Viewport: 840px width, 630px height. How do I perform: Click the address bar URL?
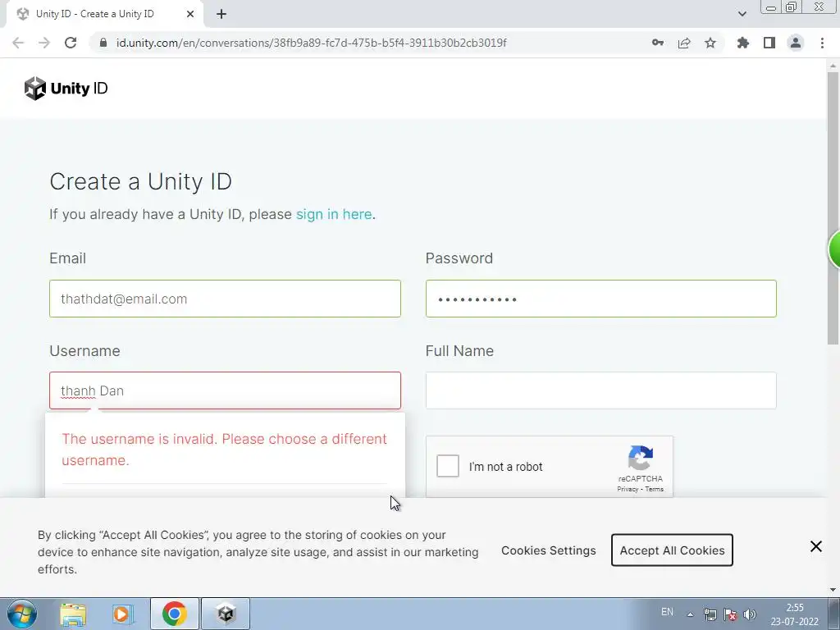tap(311, 43)
